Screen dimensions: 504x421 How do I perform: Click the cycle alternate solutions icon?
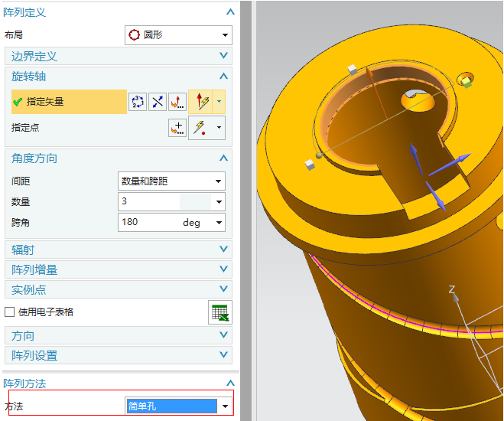click(138, 102)
